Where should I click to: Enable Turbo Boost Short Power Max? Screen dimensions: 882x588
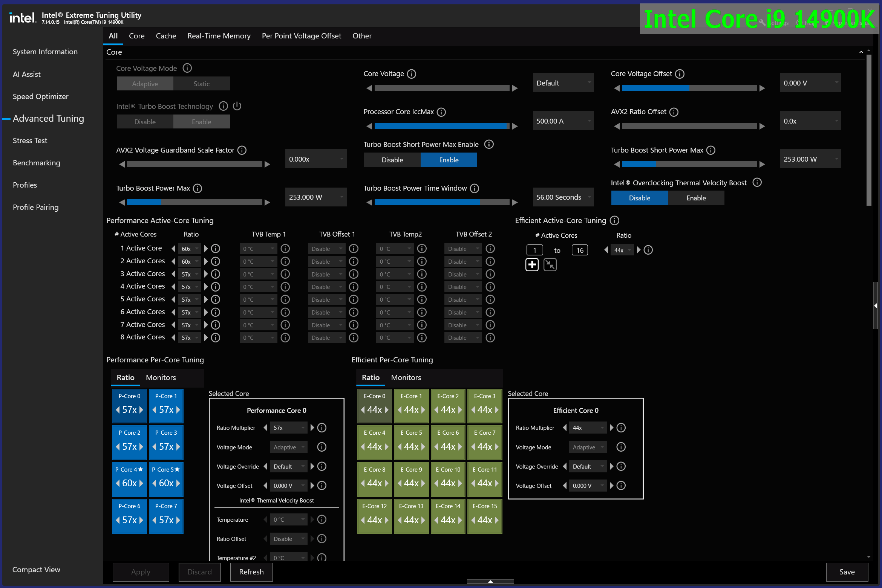449,160
